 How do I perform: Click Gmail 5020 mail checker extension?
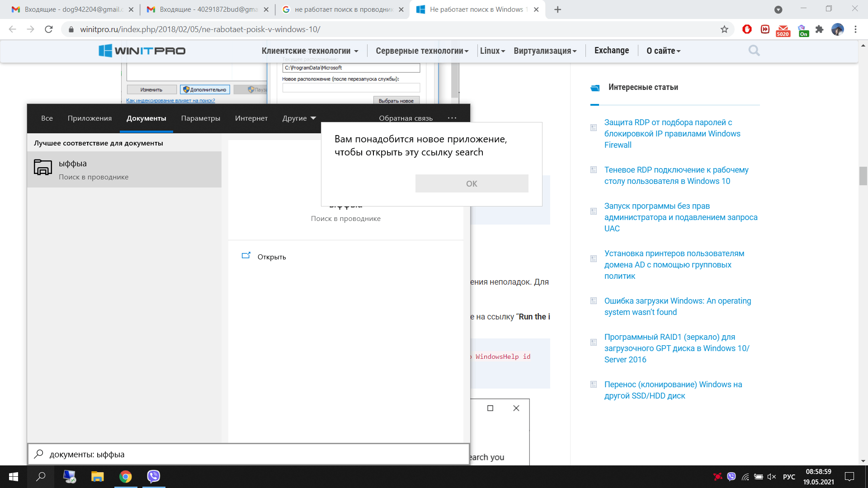click(x=783, y=30)
